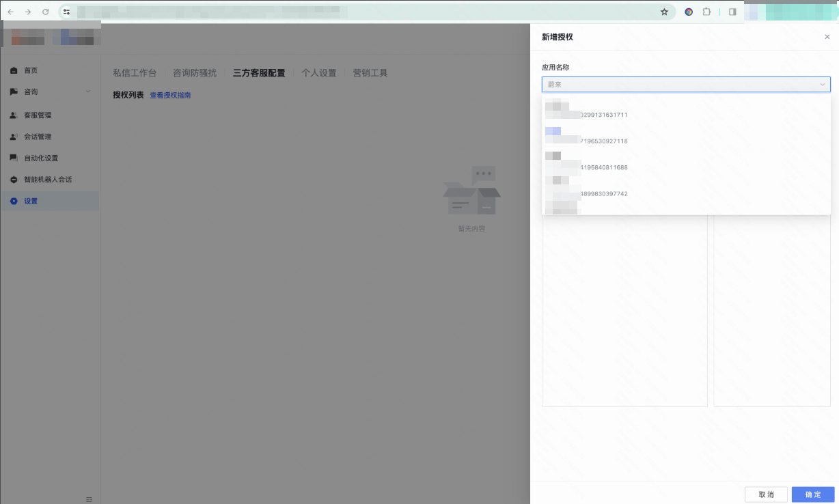This screenshot has width=839, height=504.
Task: Click the 咨询 flag icon in sidebar
Action: (x=14, y=92)
